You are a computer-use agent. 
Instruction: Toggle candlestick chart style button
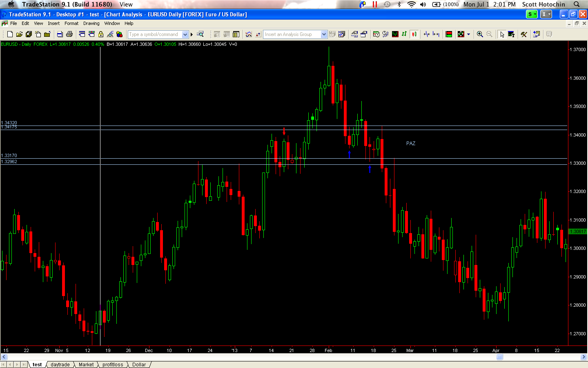[414, 34]
